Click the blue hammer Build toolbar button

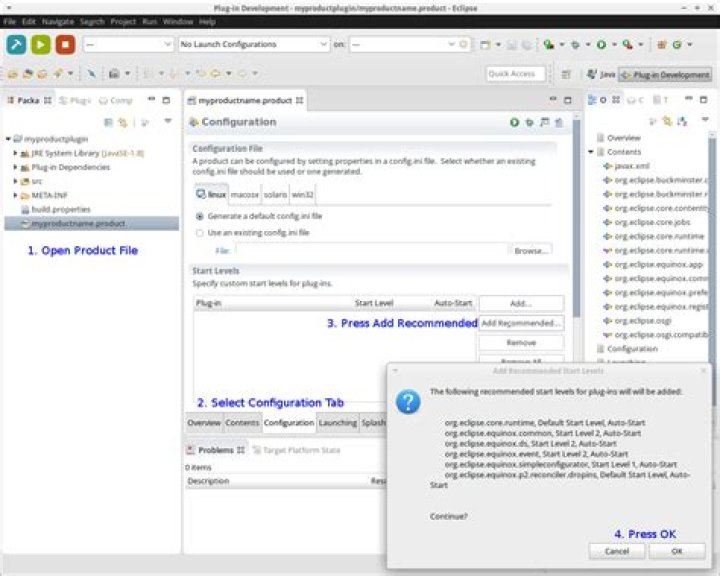(x=16, y=45)
